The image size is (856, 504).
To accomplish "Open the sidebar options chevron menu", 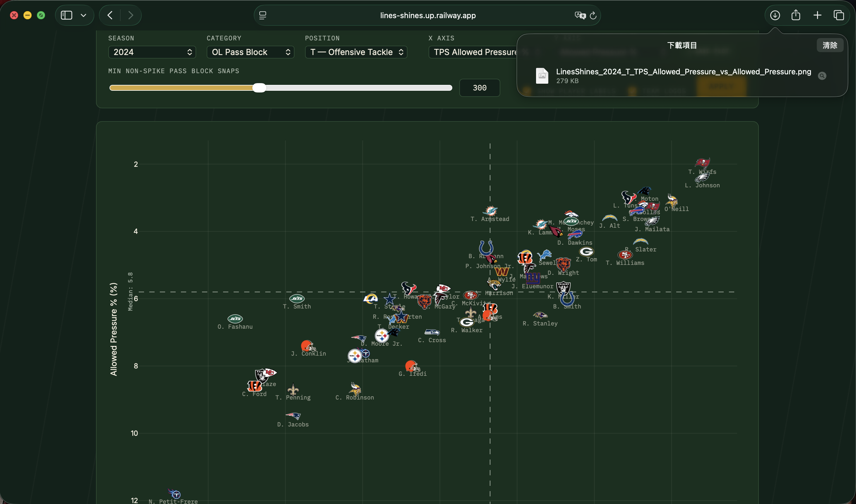I will 83,15.
